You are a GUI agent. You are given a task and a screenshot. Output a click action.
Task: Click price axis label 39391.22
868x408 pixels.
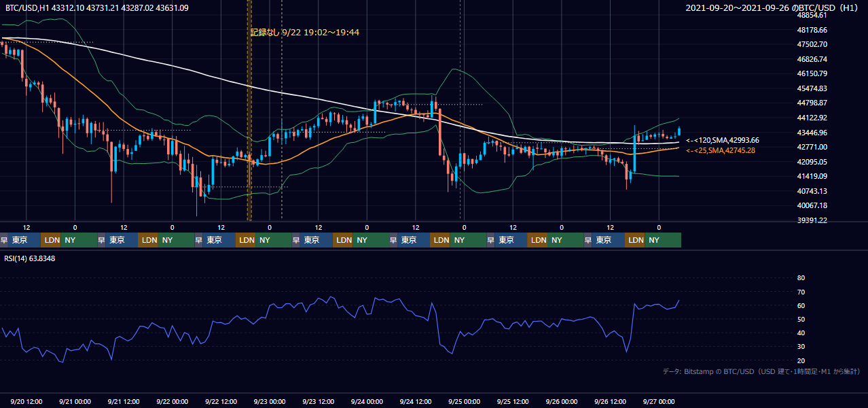tap(812, 220)
